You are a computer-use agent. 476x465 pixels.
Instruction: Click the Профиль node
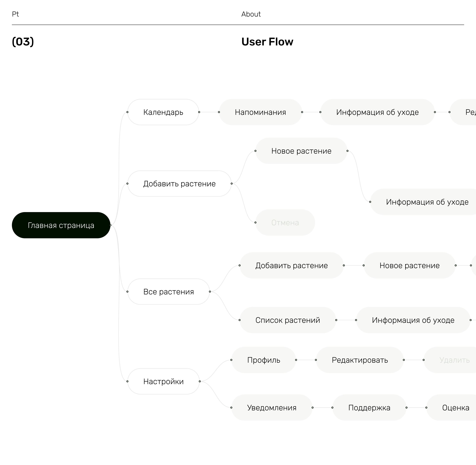click(264, 360)
